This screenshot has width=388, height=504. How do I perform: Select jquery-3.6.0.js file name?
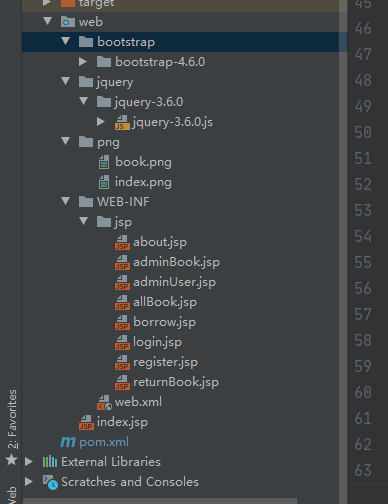pyautogui.click(x=173, y=122)
